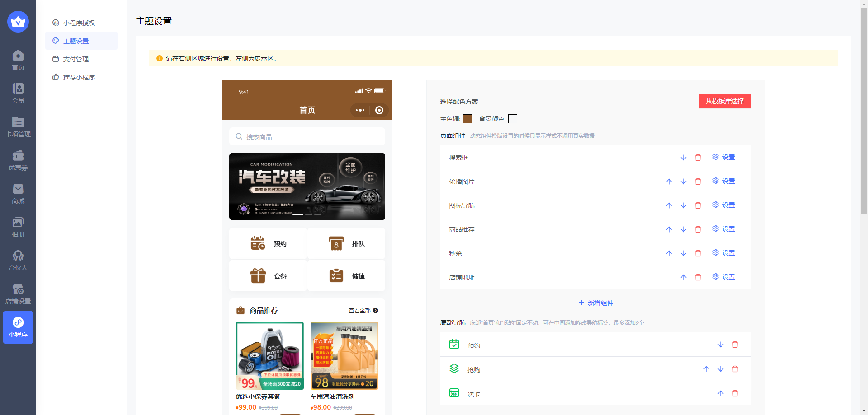
Task: Delete 次卡 bottom nav item
Action: coord(735,393)
